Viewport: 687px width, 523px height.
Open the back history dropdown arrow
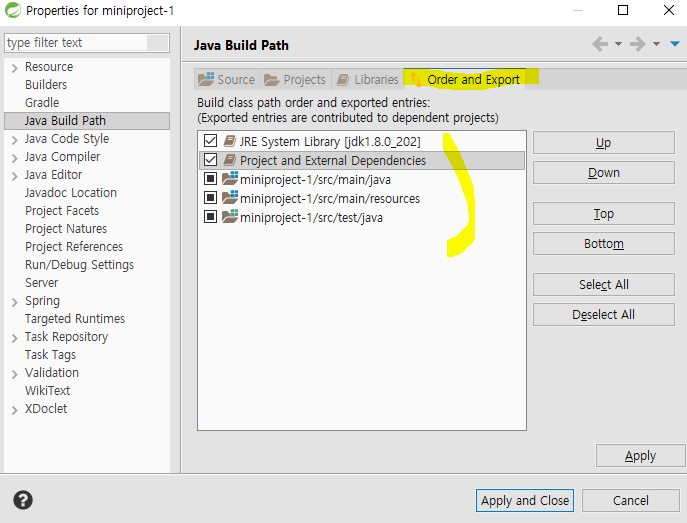point(618,44)
